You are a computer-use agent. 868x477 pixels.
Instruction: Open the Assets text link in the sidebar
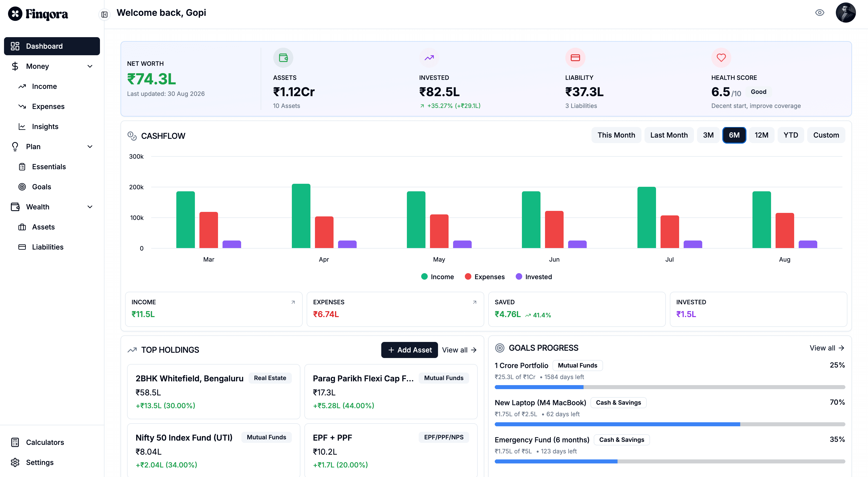coord(43,227)
